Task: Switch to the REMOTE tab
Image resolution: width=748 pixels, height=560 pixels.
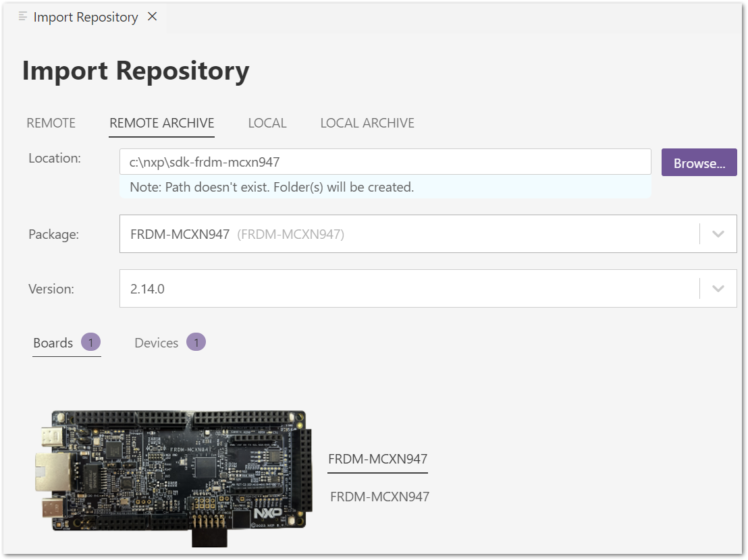Action: 51,123
